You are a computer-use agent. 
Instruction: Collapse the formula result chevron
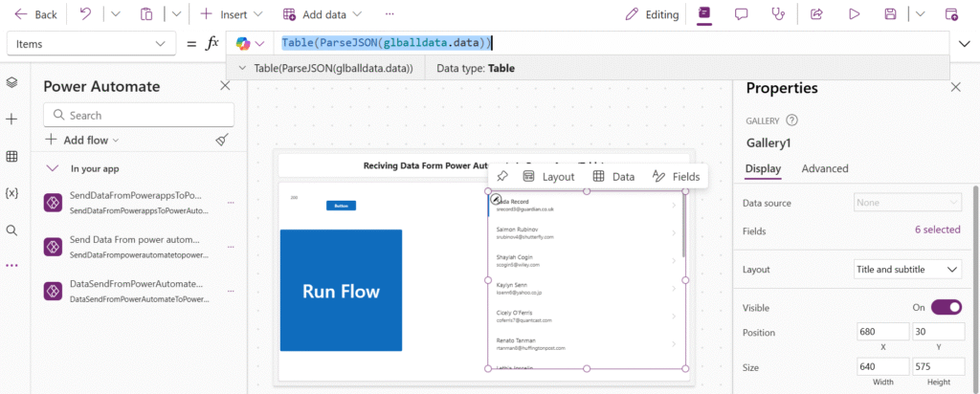pyautogui.click(x=242, y=68)
